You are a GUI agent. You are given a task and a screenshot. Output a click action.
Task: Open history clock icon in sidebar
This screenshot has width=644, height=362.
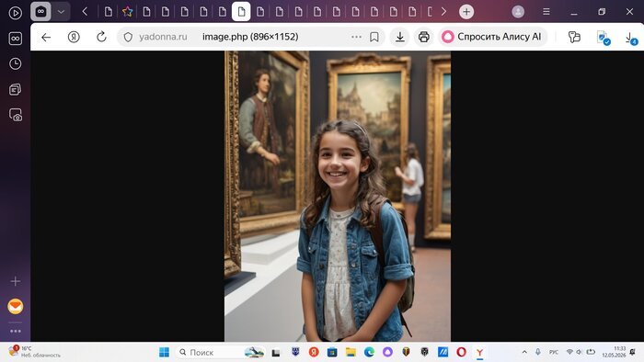(x=16, y=63)
